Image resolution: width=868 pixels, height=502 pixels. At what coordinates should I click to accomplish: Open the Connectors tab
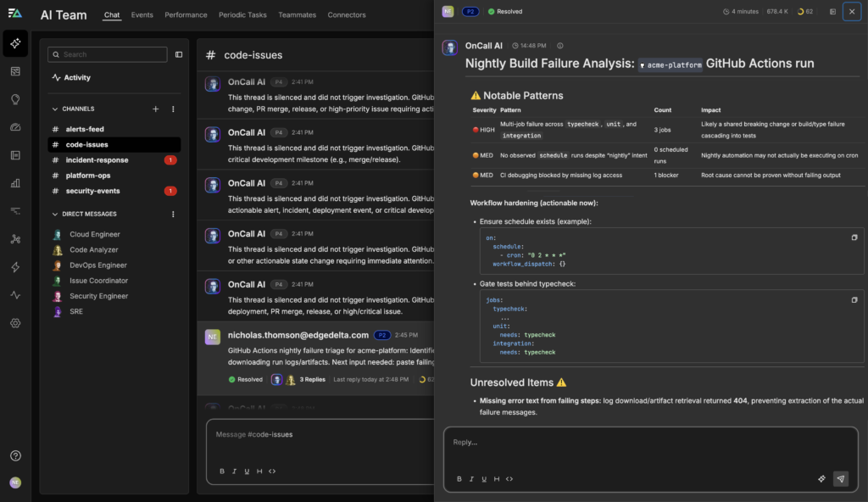coord(346,15)
